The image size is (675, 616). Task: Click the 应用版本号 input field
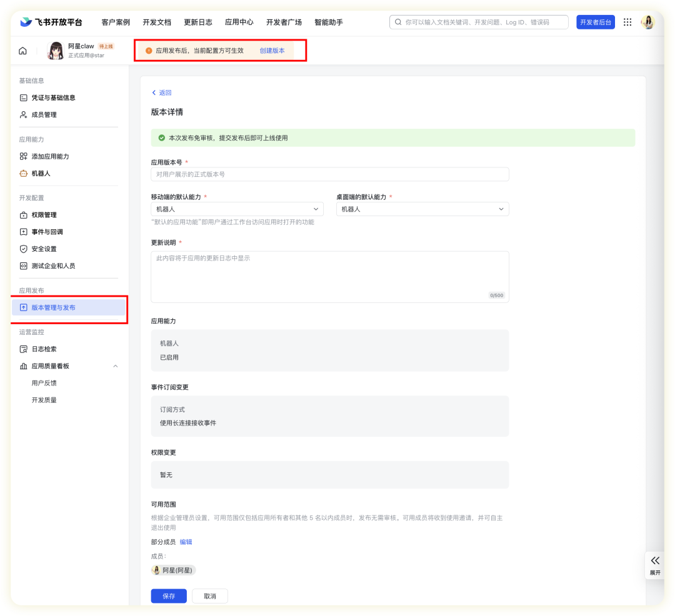(x=329, y=174)
